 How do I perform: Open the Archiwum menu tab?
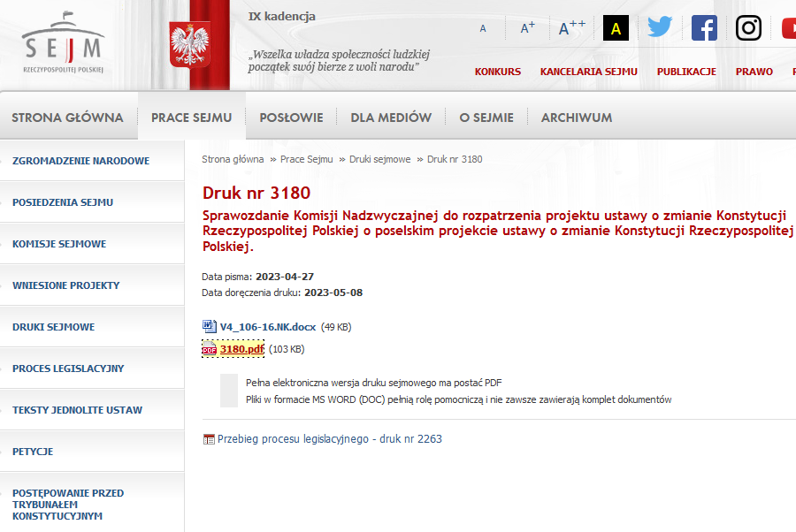pos(576,117)
